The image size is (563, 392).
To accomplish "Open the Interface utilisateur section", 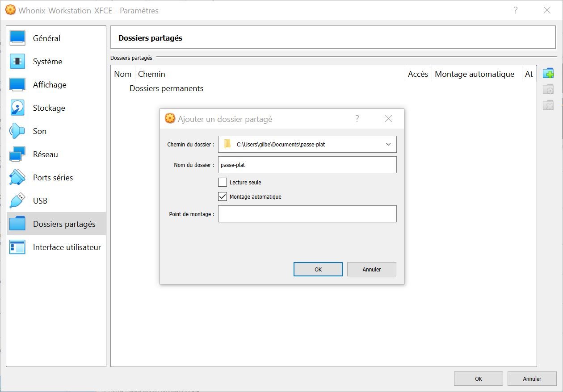I will 56,247.
